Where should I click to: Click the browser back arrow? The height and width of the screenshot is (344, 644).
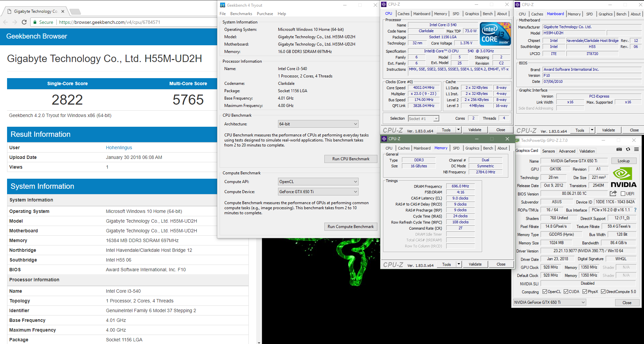tap(5, 22)
